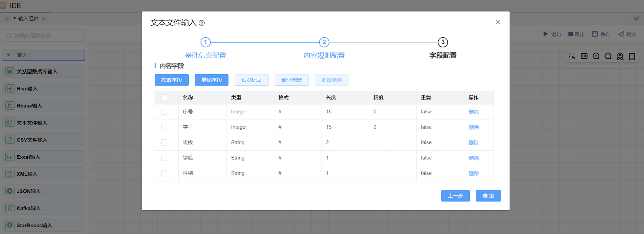Delete the 性别 field row
Viewport: 644px width, 234px height.
tap(474, 173)
